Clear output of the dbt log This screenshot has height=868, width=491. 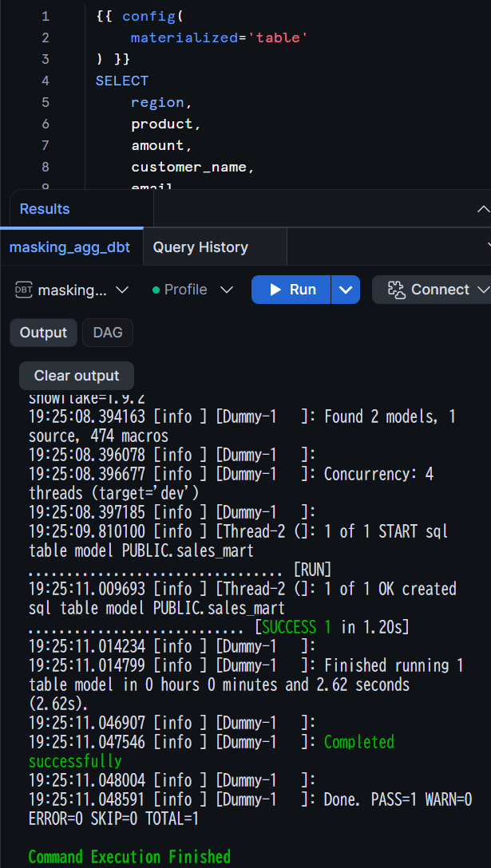click(x=77, y=376)
